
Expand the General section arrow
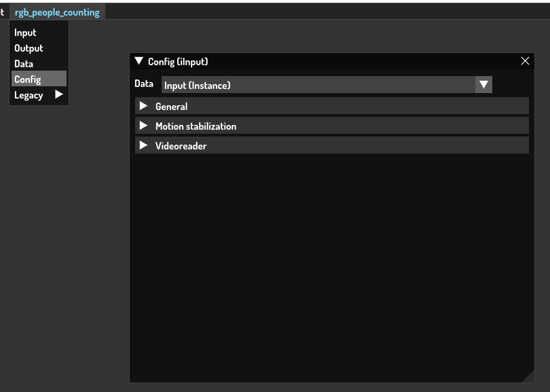pos(143,106)
